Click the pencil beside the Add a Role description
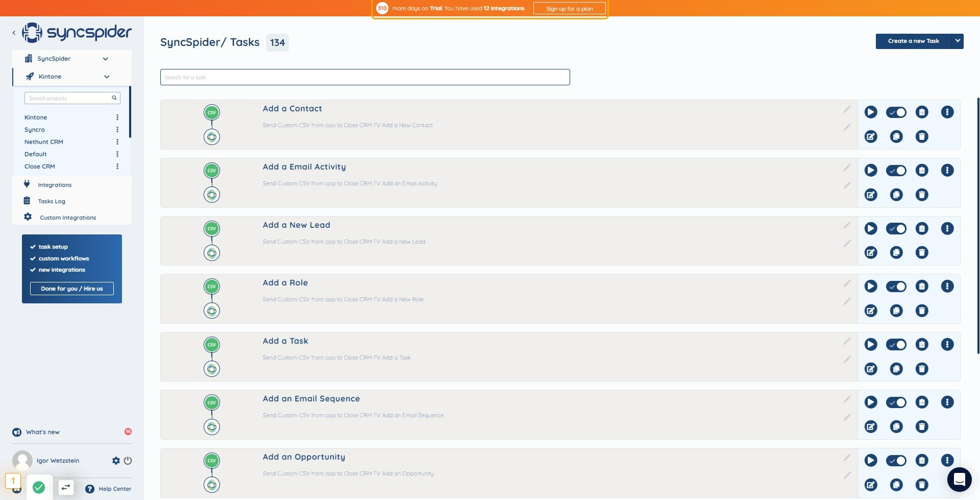Viewport: 980px width, 500px height. click(x=847, y=301)
